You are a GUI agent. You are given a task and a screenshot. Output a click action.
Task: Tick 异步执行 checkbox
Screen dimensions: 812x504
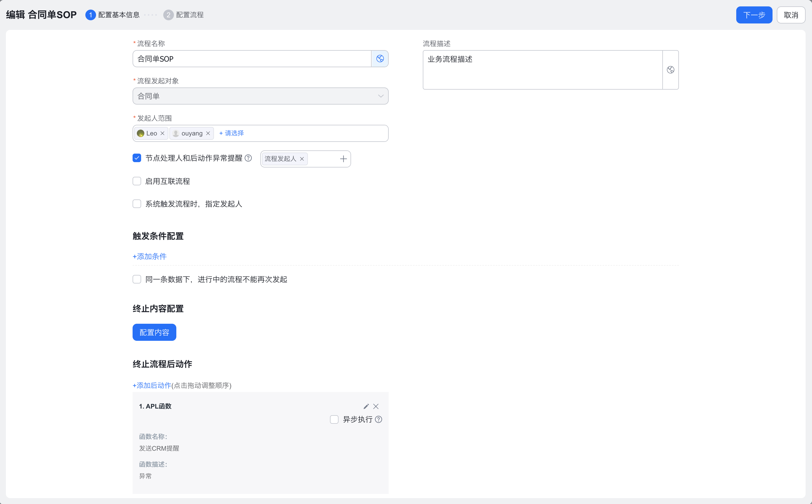(334, 419)
